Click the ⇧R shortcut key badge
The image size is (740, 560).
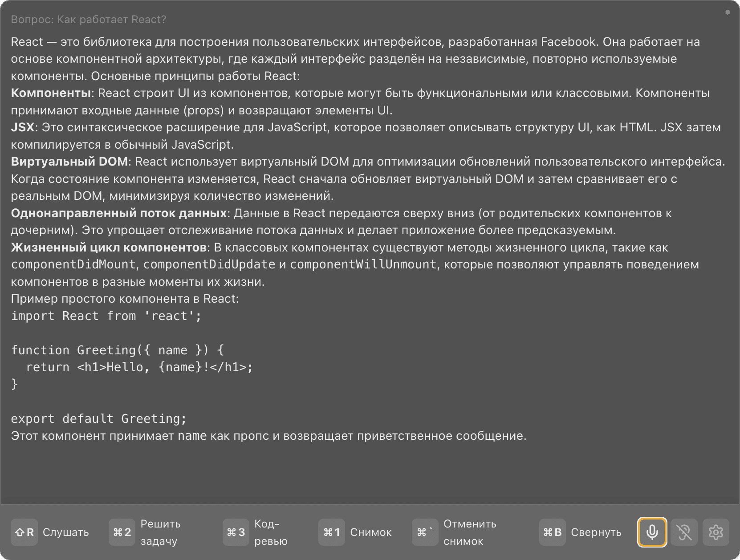point(24,532)
